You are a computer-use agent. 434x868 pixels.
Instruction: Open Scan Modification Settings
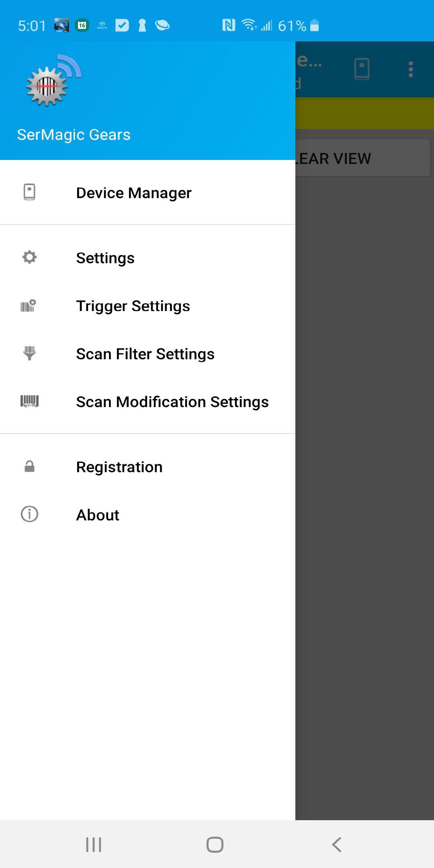[172, 402]
